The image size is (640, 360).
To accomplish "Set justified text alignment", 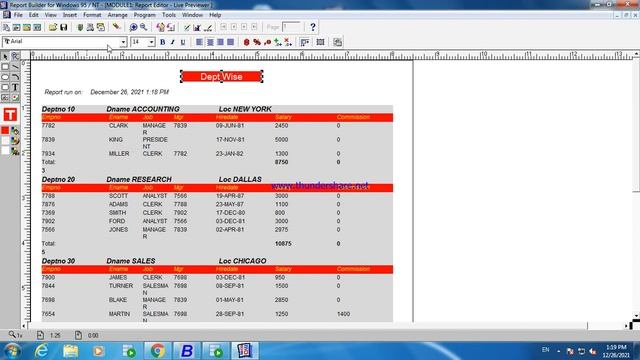I will (x=231, y=42).
